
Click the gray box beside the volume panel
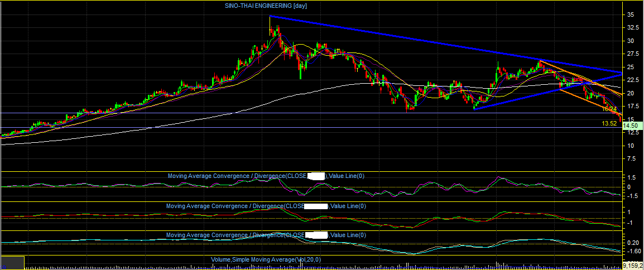pos(13,262)
